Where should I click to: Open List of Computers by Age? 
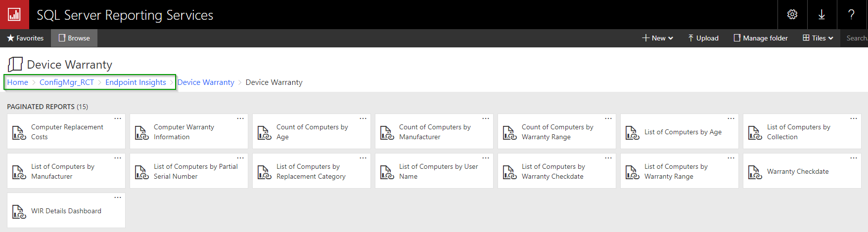pyautogui.click(x=680, y=131)
